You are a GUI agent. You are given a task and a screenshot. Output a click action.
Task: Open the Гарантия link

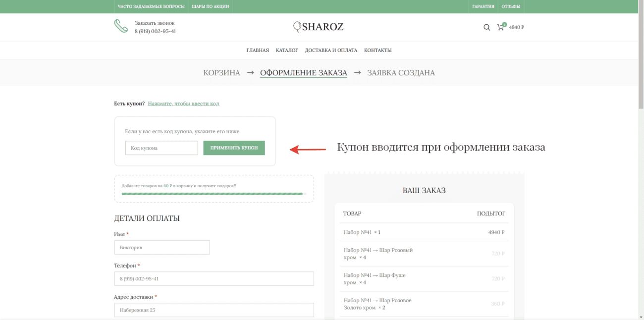coord(483,6)
